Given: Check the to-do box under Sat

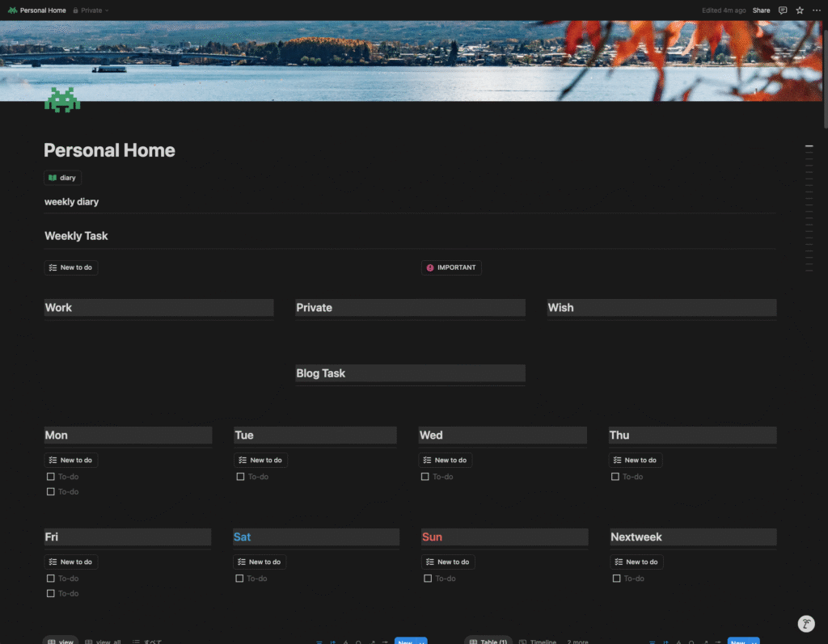Looking at the screenshot, I should click(239, 579).
